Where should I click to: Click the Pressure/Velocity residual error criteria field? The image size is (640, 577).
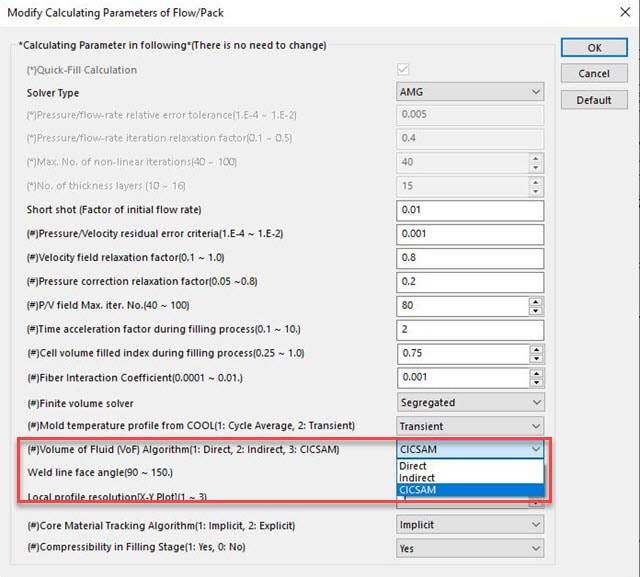(x=470, y=234)
